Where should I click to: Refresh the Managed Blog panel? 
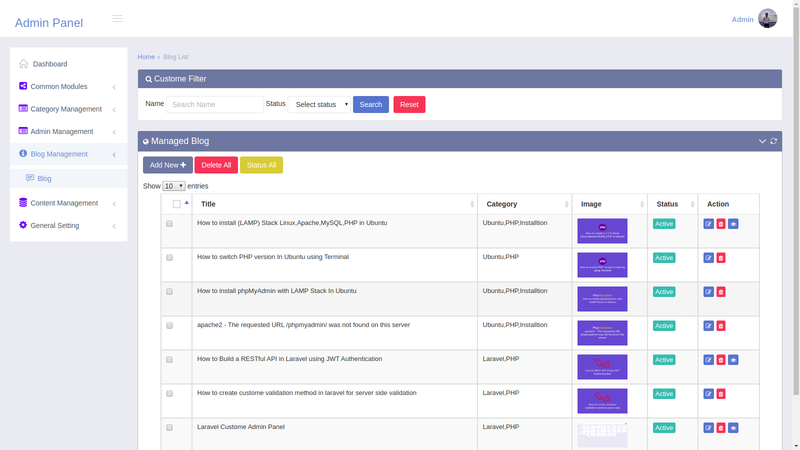(x=773, y=141)
